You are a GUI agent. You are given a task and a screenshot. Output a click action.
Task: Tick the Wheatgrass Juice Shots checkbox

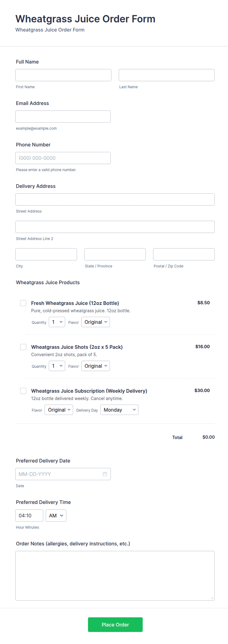coord(23,347)
